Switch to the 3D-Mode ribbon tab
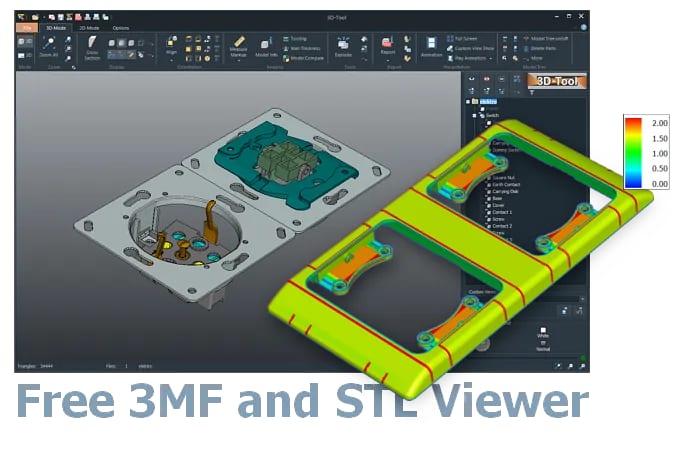The width and height of the screenshot is (680, 450). coord(56,28)
